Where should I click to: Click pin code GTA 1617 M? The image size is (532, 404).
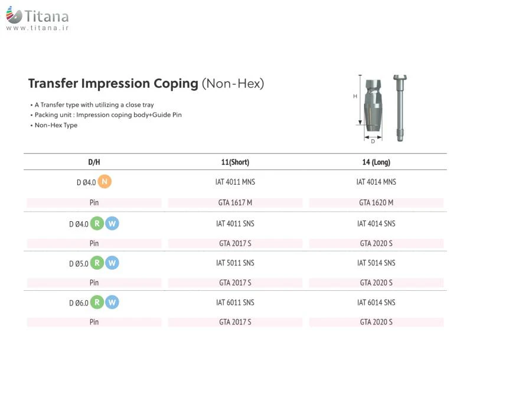[x=235, y=203]
